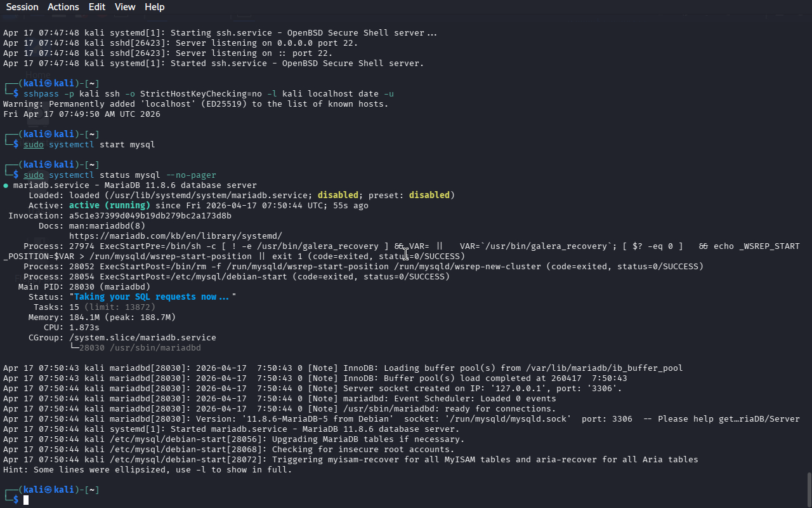The height and width of the screenshot is (508, 812).
Task: Open the Help menu
Action: point(154,7)
